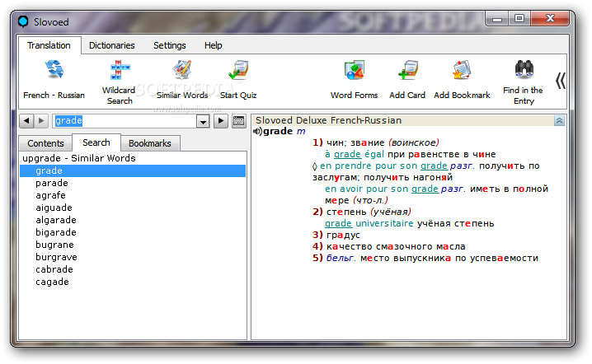Add Bookmark for current entry
Viewport: 592px width, 364px height.
[462, 79]
